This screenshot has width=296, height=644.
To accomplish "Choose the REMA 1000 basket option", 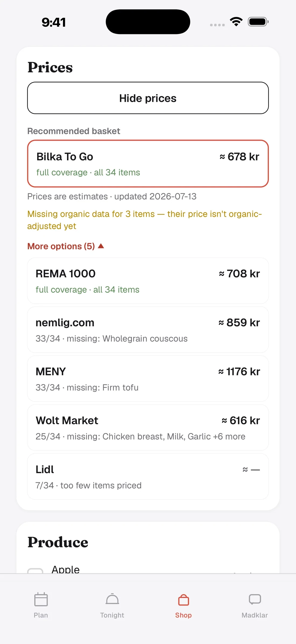I will point(148,281).
